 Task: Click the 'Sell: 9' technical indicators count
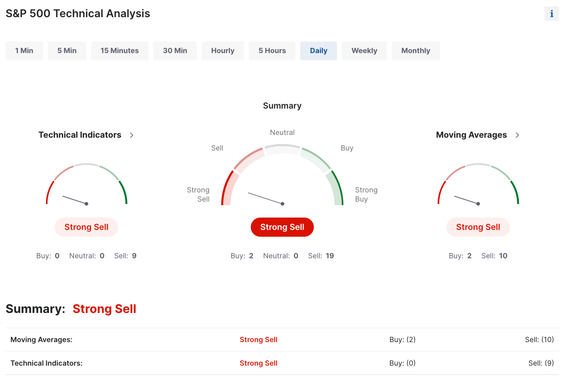[125, 256]
